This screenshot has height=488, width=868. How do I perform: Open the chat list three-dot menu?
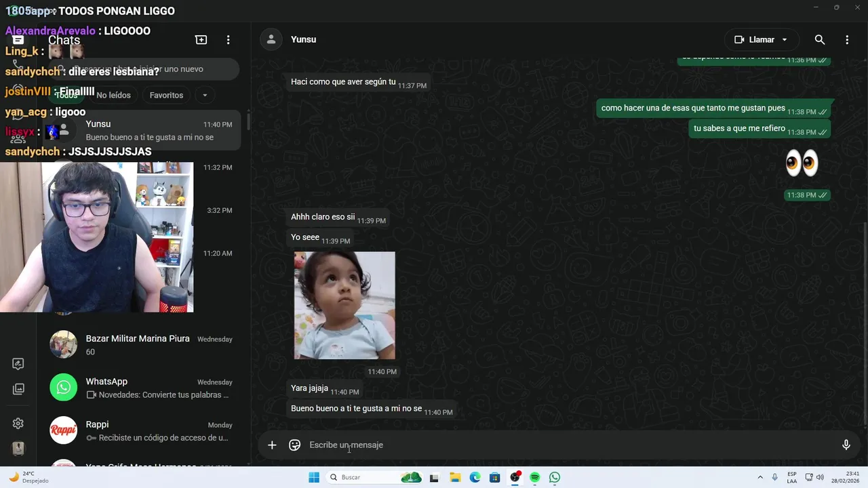point(229,39)
